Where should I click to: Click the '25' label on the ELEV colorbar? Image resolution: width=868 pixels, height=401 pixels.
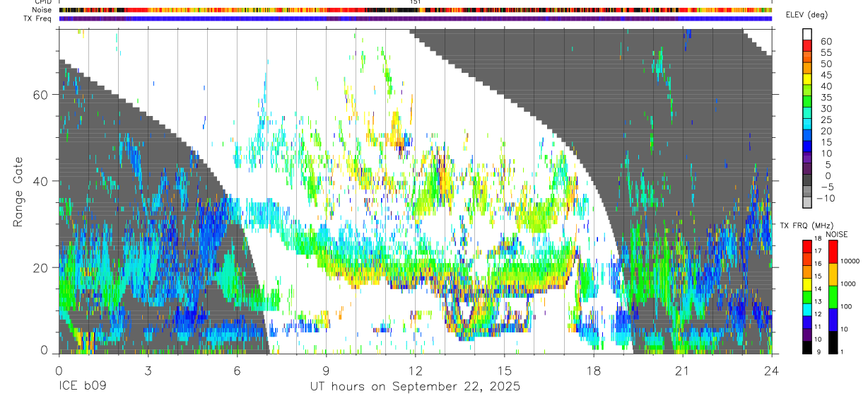point(826,120)
